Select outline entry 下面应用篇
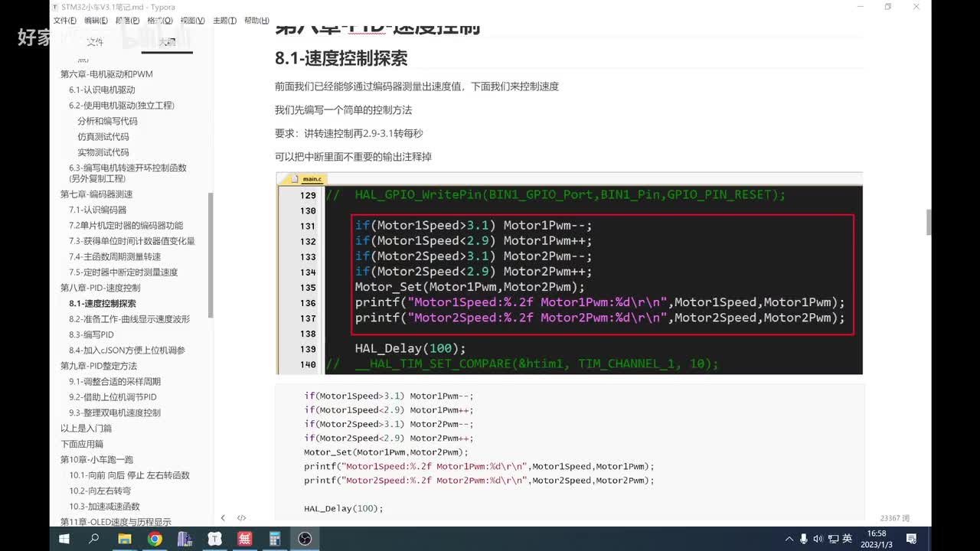The width and height of the screenshot is (980, 551). [82, 444]
